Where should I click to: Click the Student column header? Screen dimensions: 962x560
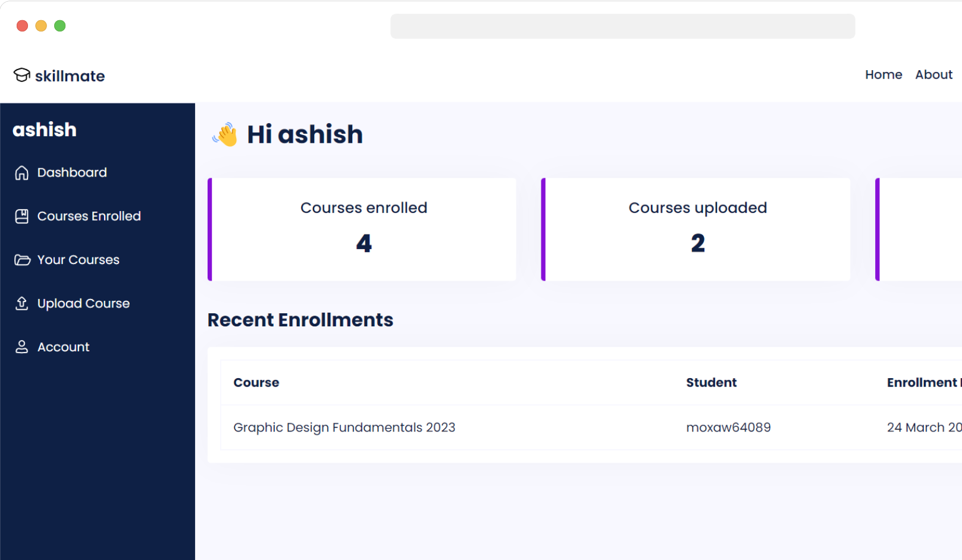tap(711, 383)
